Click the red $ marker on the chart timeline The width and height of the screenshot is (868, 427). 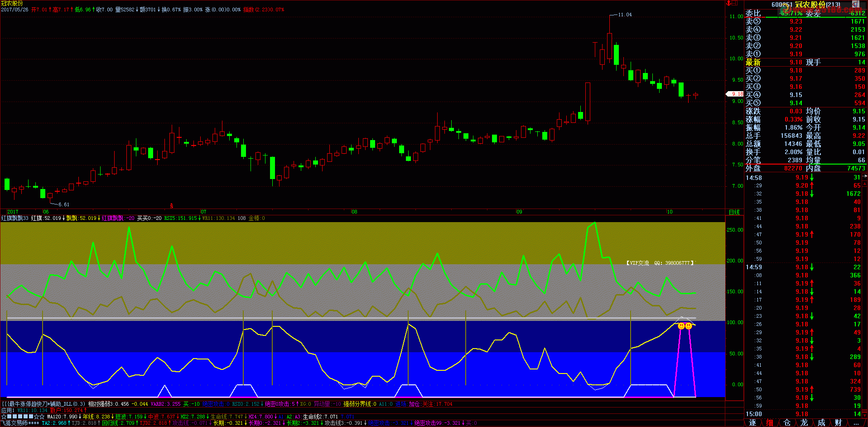[171, 206]
